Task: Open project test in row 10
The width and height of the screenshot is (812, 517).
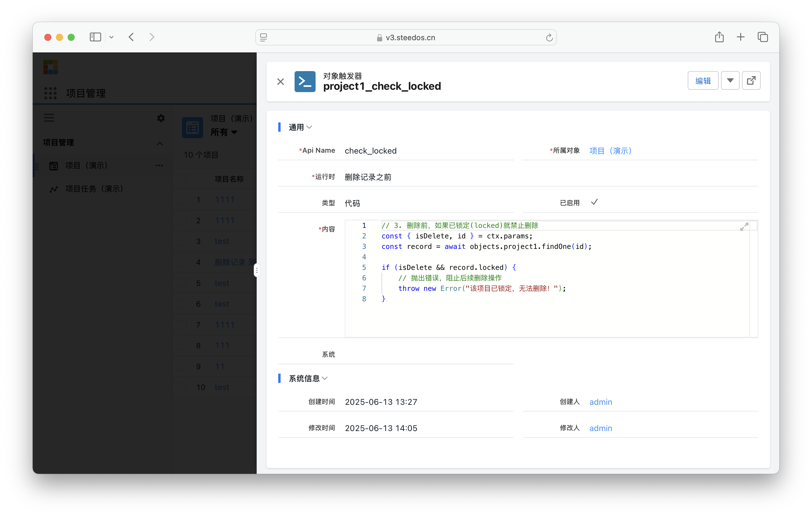Action: [x=222, y=387]
